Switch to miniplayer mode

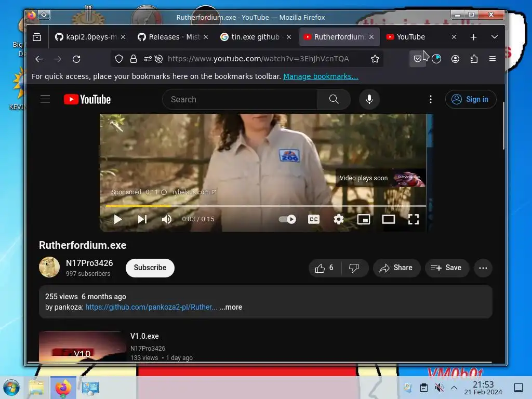pyautogui.click(x=363, y=219)
